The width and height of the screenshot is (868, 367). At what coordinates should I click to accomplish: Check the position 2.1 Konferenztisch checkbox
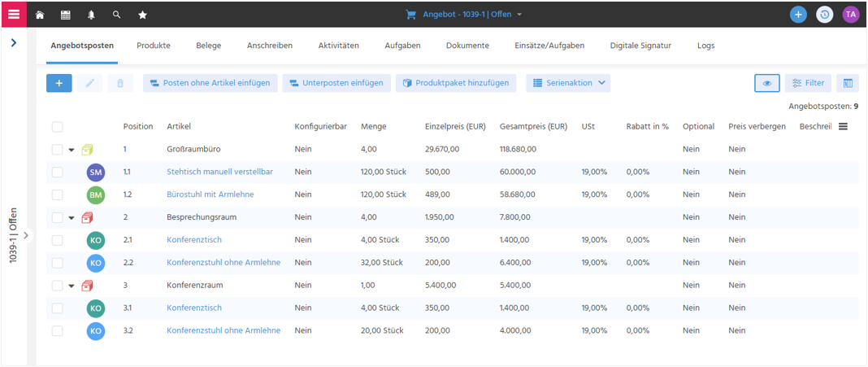pyautogui.click(x=57, y=240)
